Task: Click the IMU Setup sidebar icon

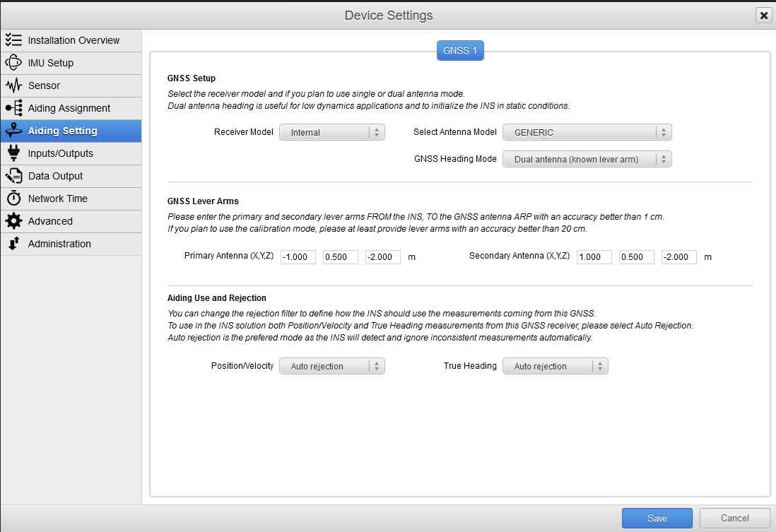Action: click(x=13, y=63)
